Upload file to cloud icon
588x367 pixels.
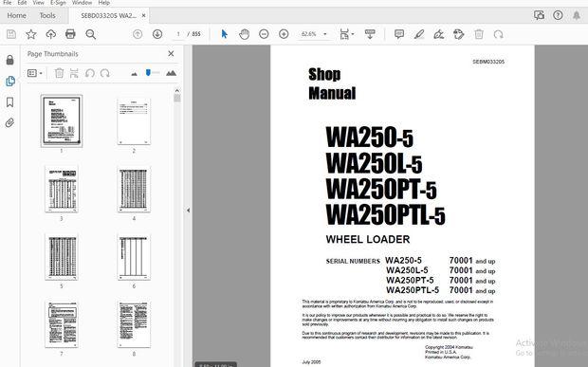click(50, 34)
